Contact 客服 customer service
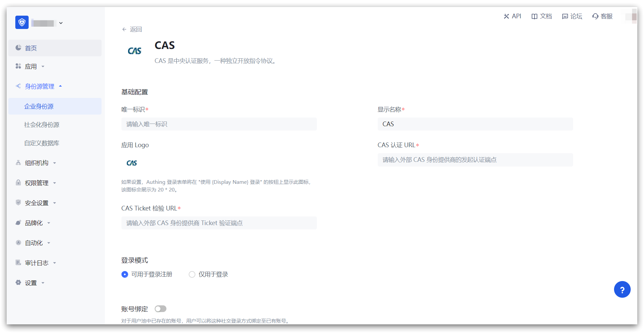 point(602,16)
